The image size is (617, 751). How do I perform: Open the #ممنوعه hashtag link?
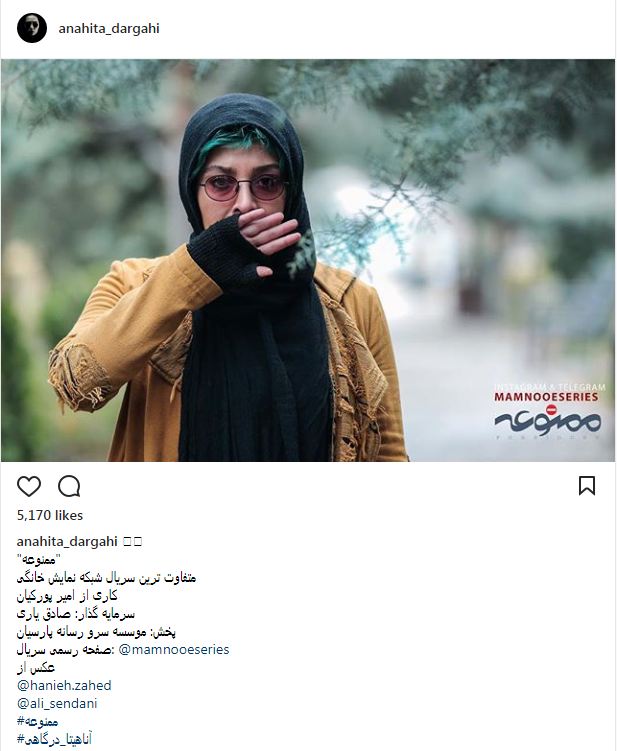pos(37,721)
